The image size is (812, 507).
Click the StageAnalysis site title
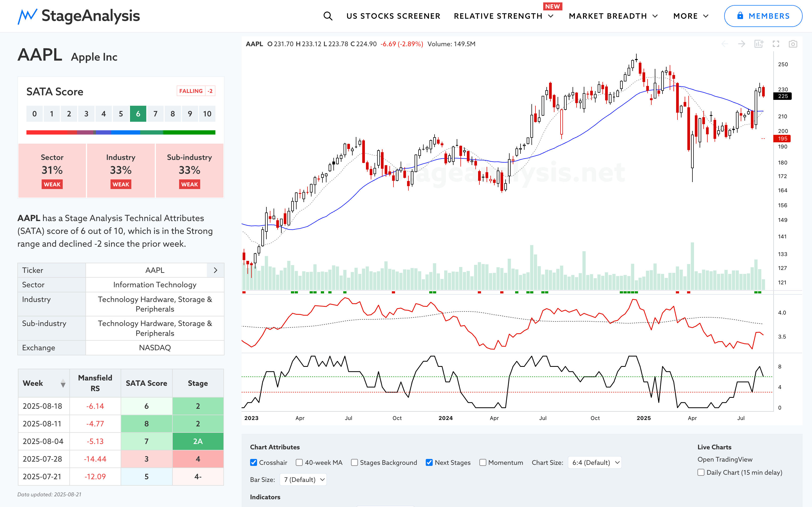pos(90,16)
